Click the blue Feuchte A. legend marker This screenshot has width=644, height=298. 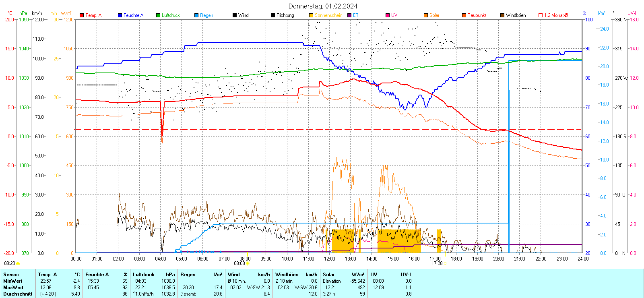(x=120, y=15)
